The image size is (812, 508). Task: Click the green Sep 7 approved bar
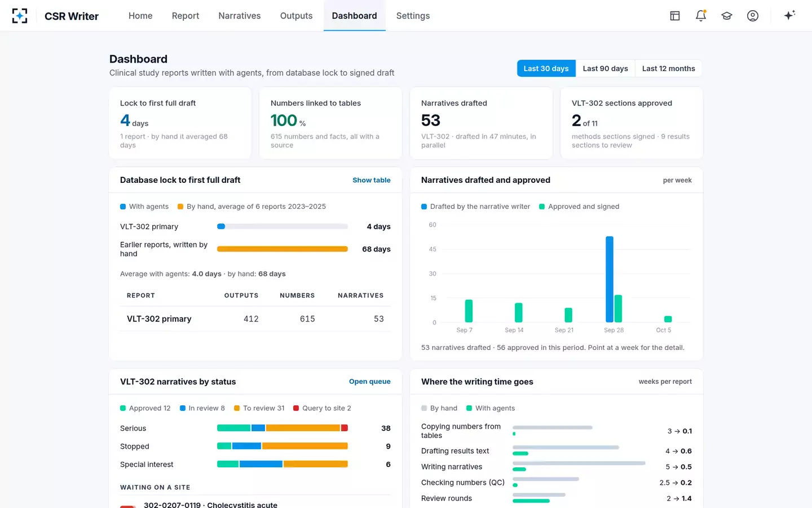pyautogui.click(x=469, y=311)
